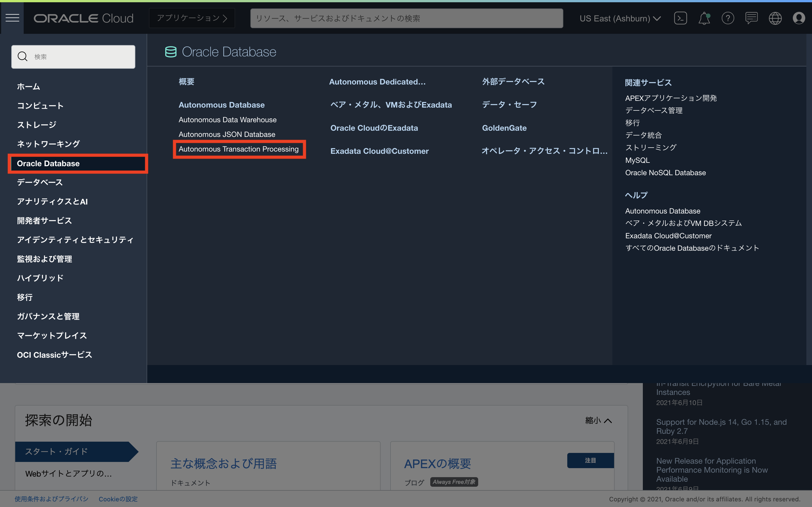Viewport: 812px width, 507px height.
Task: Click the globe language icon
Action: point(775,18)
